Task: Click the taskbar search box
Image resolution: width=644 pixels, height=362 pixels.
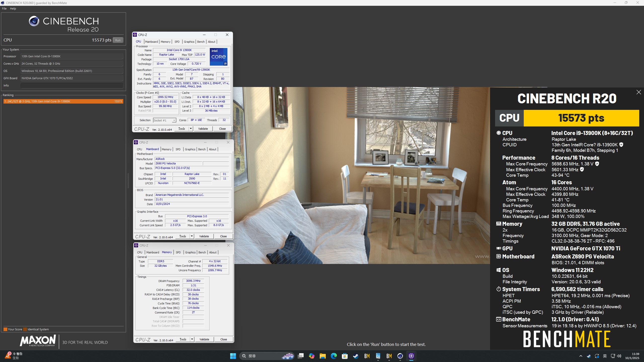Action: 267,356
